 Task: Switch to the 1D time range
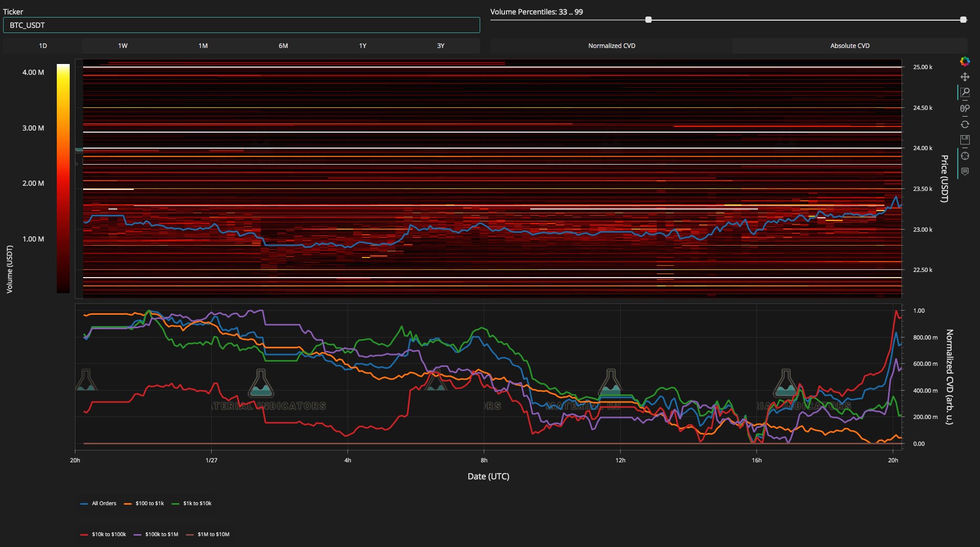click(x=43, y=46)
